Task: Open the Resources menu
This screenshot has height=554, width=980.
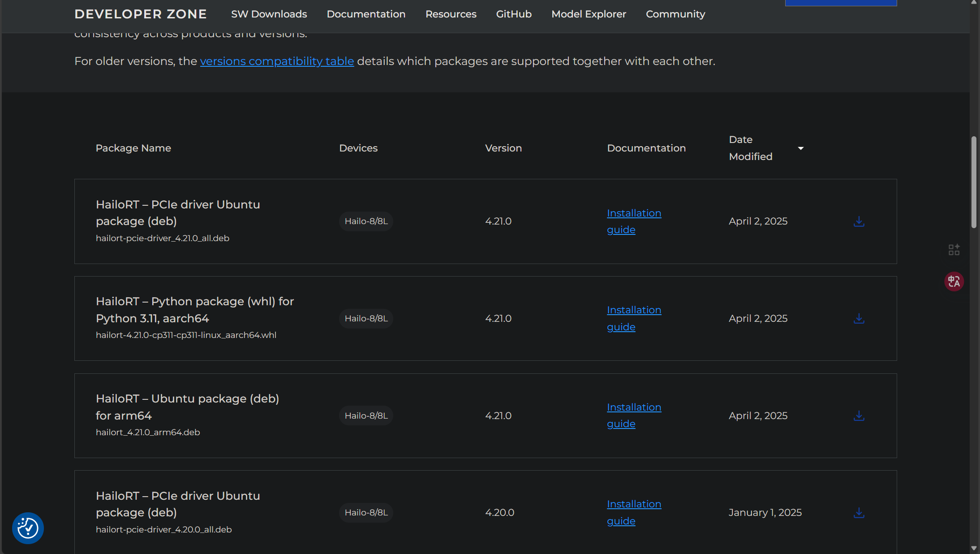Action: click(451, 14)
